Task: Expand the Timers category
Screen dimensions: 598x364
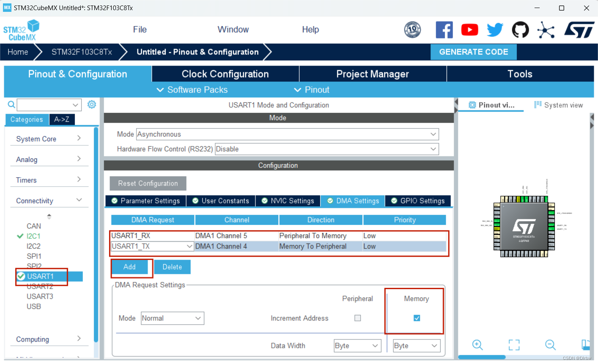Action: 49,180
